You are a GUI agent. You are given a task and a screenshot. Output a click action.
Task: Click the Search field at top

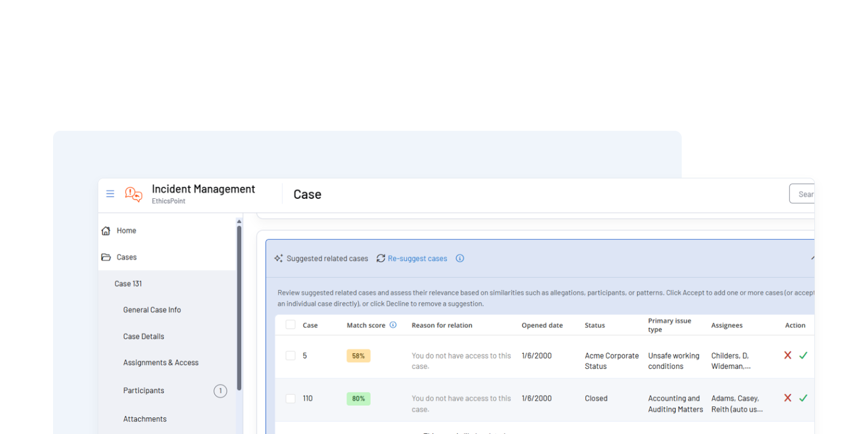(x=802, y=194)
